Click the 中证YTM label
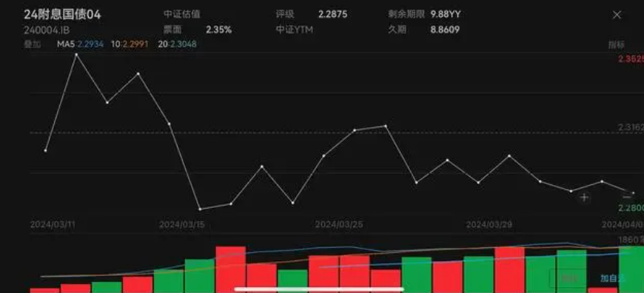 pos(295,30)
